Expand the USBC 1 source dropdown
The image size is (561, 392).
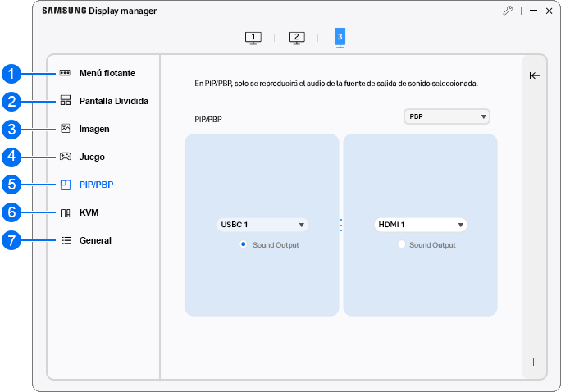[x=262, y=224]
